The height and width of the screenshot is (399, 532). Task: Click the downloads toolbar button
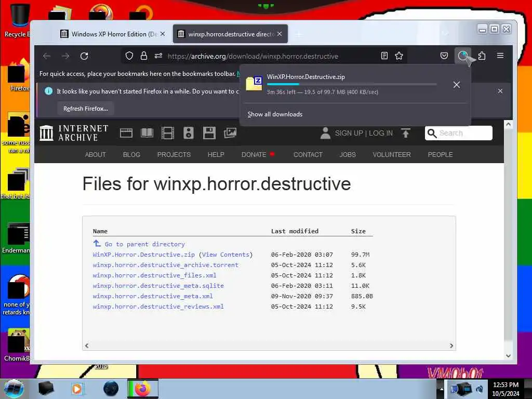[x=463, y=56]
